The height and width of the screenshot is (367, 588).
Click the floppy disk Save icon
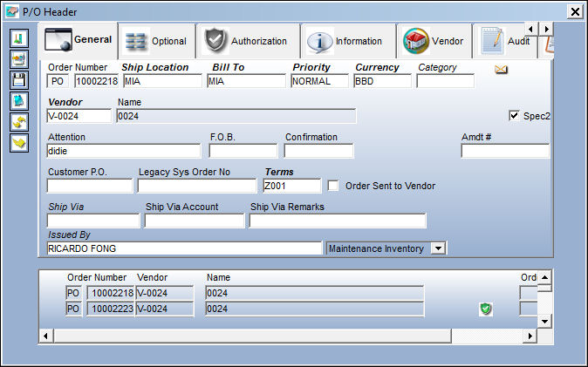tap(19, 80)
